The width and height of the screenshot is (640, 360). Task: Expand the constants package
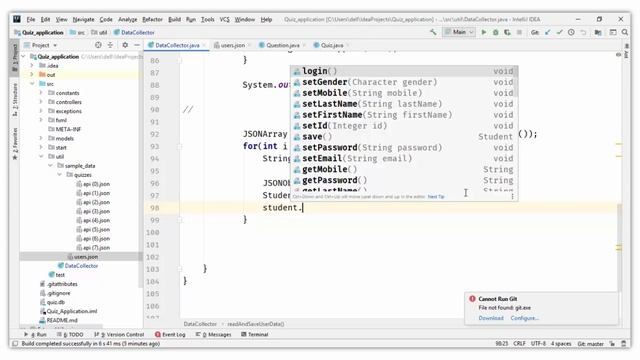coord(41,93)
